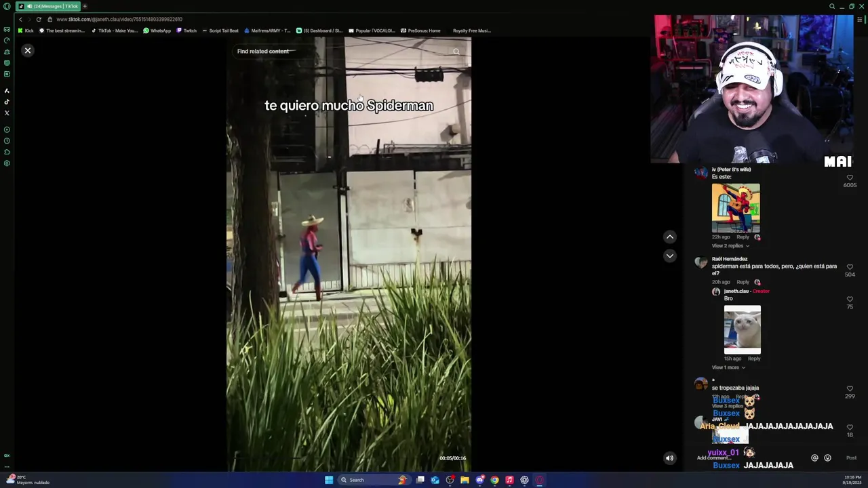Open the Twitch bookmark

click(186, 30)
